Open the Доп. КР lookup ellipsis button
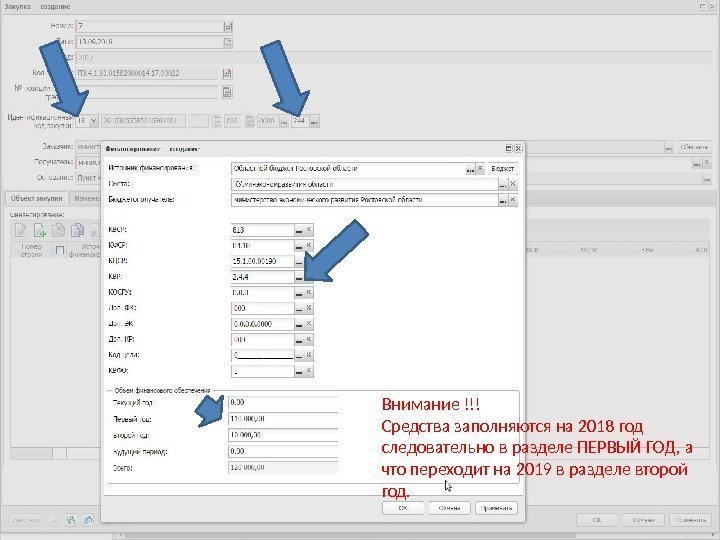Viewport: 720px width, 540px height. (299, 340)
